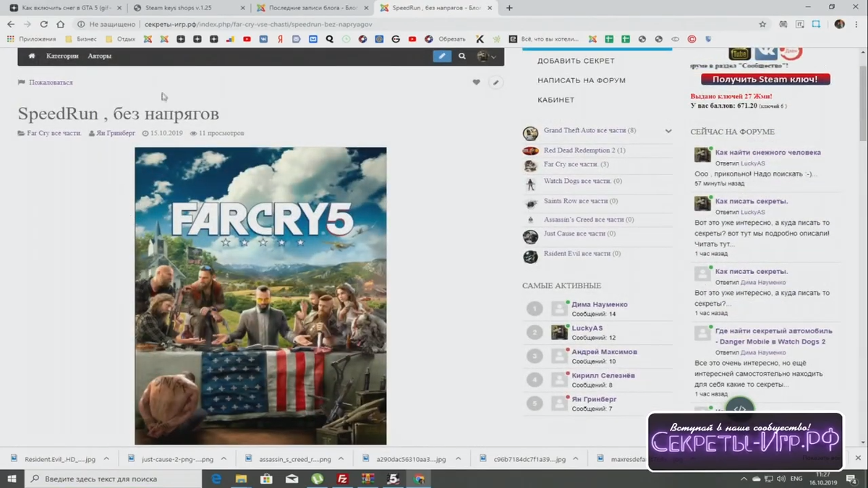Open the GTA 5 taskbar icon

[x=393, y=479]
